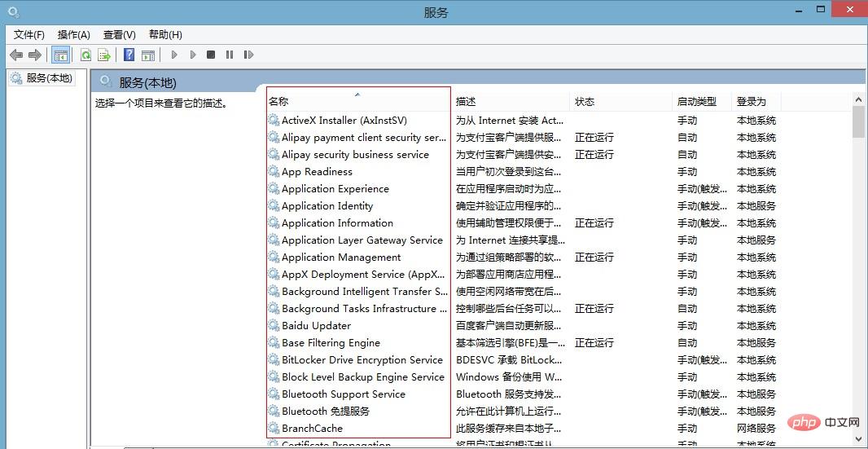Select Background Tasks Infrastructure name
Image resolution: width=868 pixels, height=449 pixels.
(x=364, y=309)
